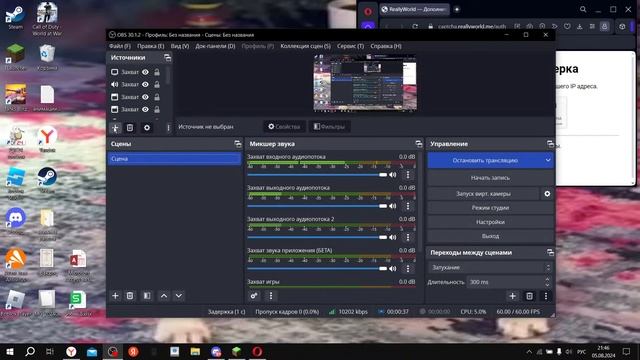Open virtual camera settings gear

pyautogui.click(x=547, y=194)
